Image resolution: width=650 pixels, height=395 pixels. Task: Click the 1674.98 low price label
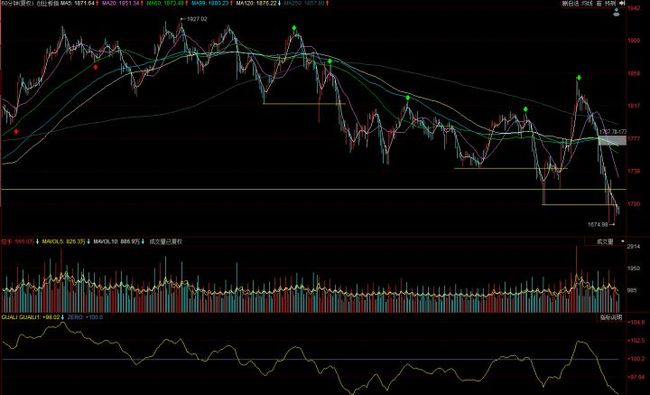(598, 224)
